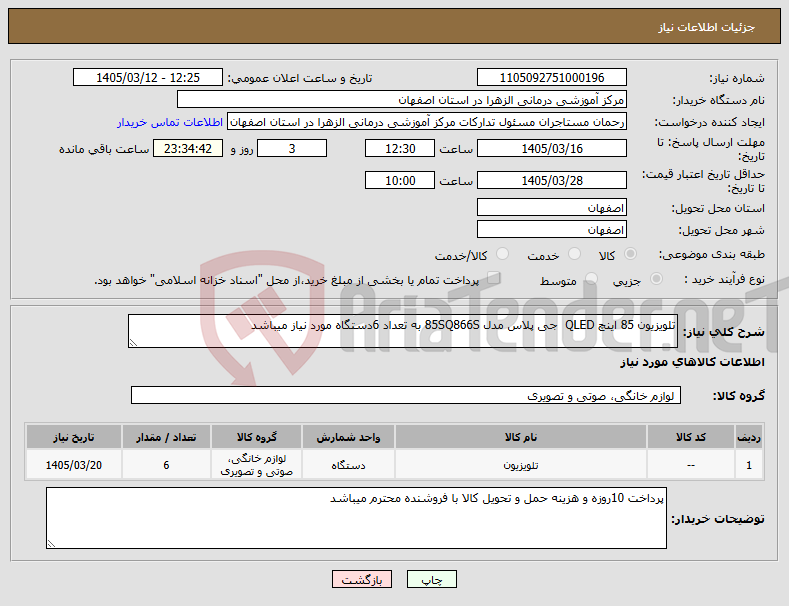Click the quantity cell showing 6
789x606 pixels.
click(167, 465)
